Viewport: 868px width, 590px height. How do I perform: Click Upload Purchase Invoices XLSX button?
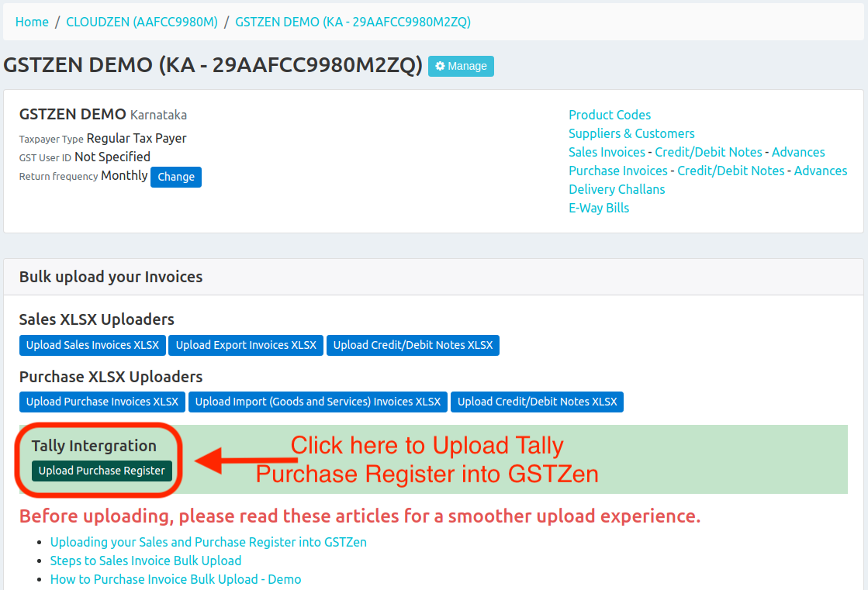tap(102, 402)
